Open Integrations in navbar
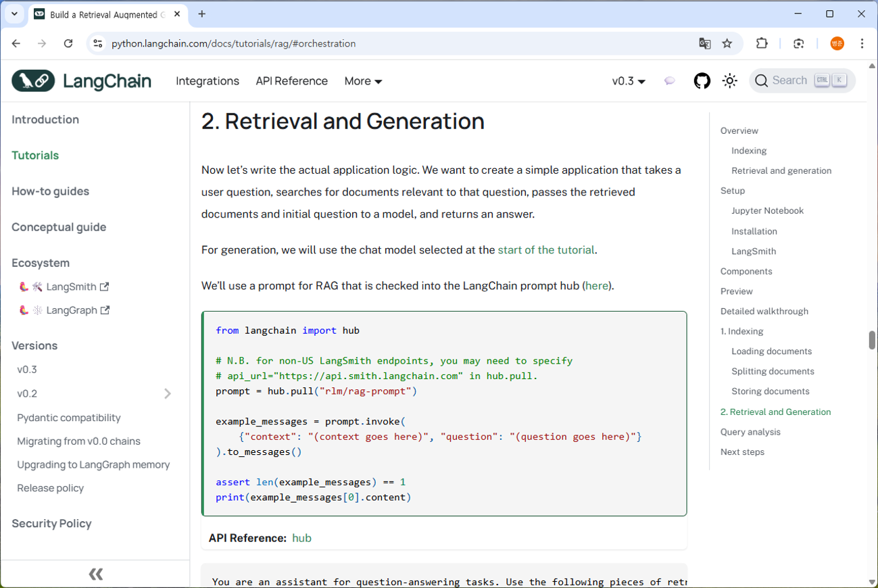 pyautogui.click(x=208, y=81)
